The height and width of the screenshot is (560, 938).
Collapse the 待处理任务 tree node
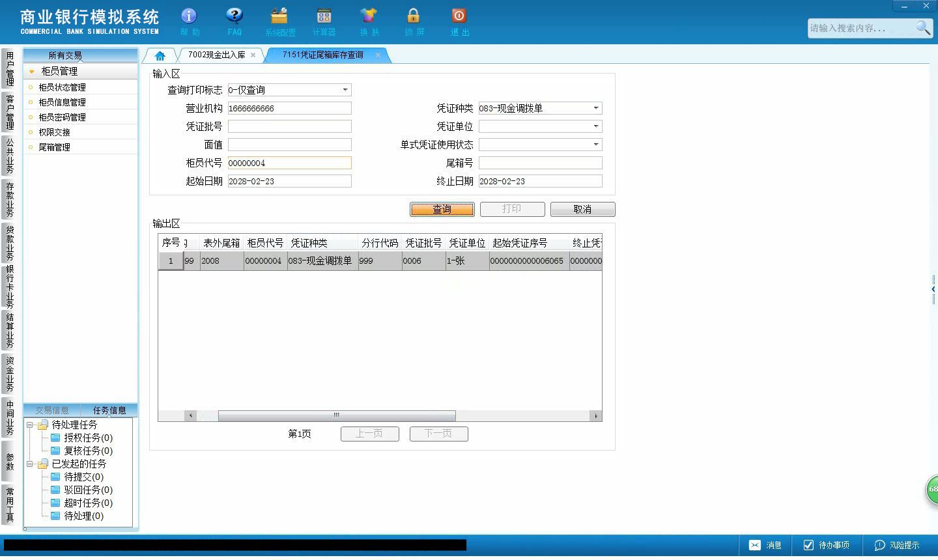point(29,425)
